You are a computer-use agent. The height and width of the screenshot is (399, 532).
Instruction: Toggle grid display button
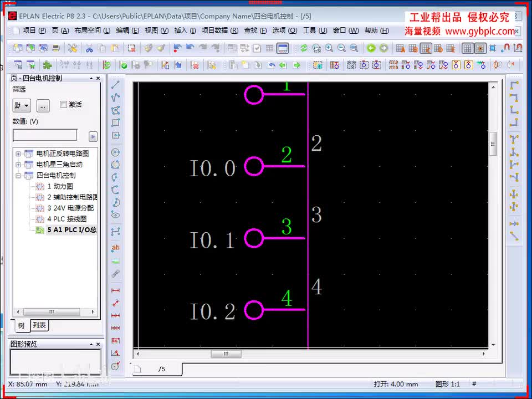click(468, 49)
